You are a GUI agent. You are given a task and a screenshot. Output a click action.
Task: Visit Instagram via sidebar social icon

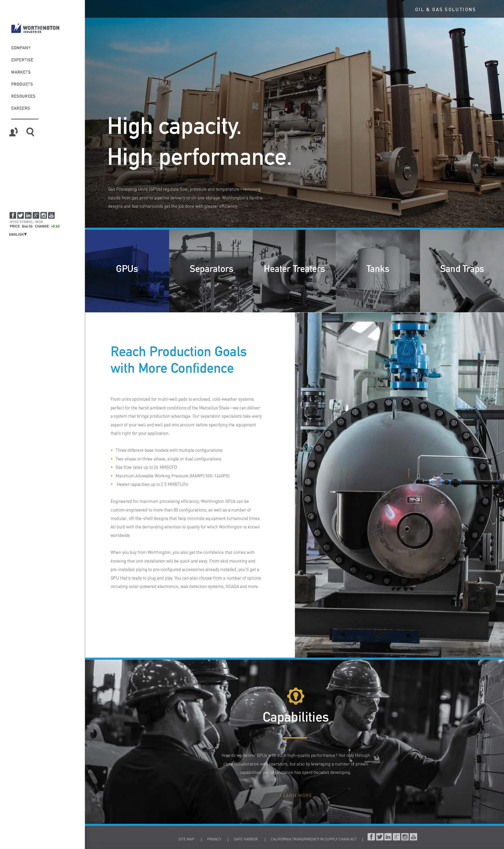point(44,215)
